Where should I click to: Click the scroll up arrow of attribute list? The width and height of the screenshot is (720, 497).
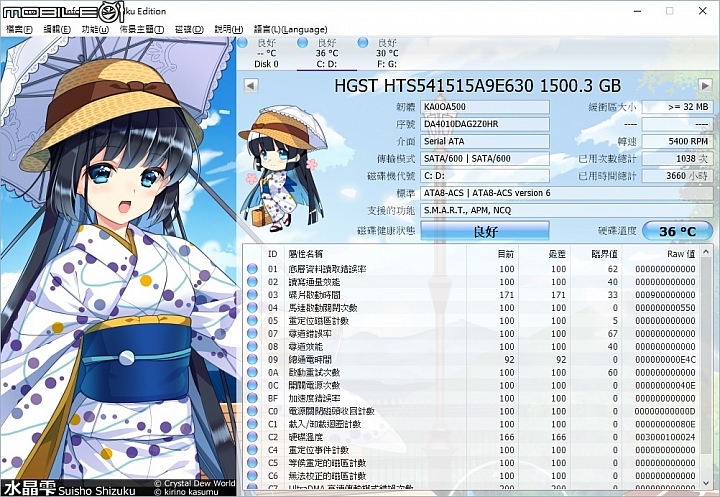point(706,252)
